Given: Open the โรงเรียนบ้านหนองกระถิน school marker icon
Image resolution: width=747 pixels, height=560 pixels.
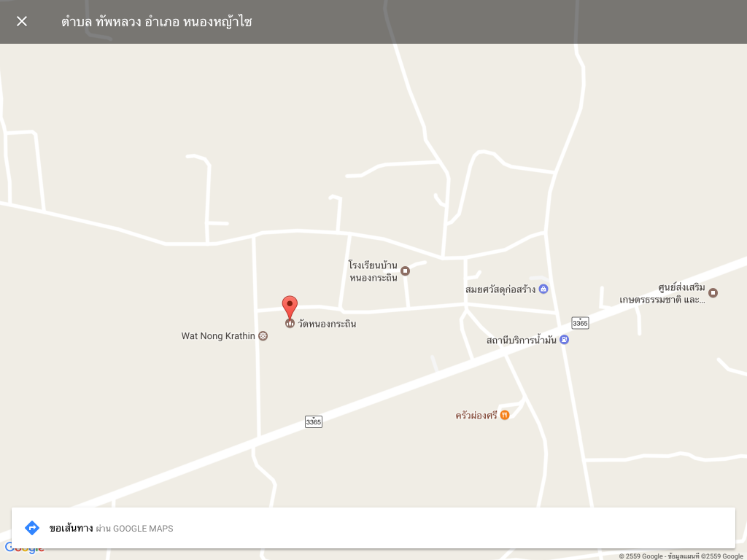Looking at the screenshot, I should (405, 271).
